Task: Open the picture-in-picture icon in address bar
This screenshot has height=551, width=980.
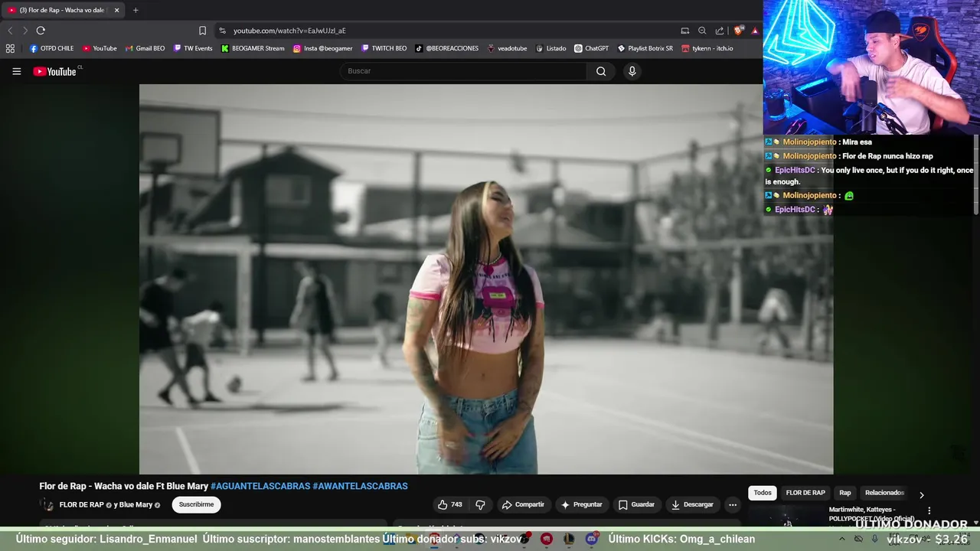Action: pos(684,31)
